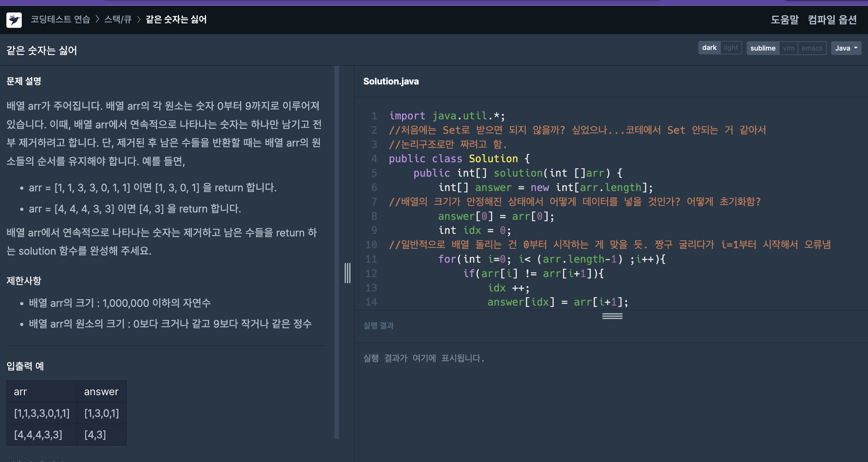
Task: Select vim keybinding mode
Action: click(788, 48)
